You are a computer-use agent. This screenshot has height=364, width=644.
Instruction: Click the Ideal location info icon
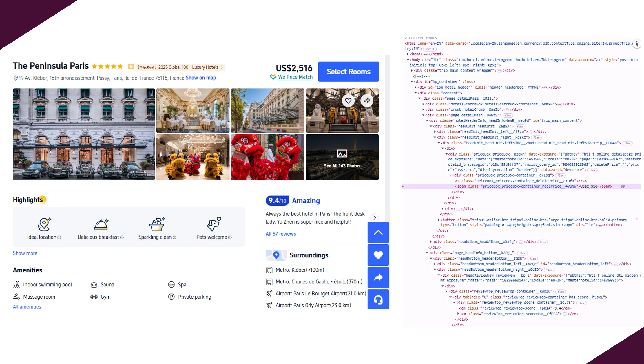pyautogui.click(x=59, y=237)
